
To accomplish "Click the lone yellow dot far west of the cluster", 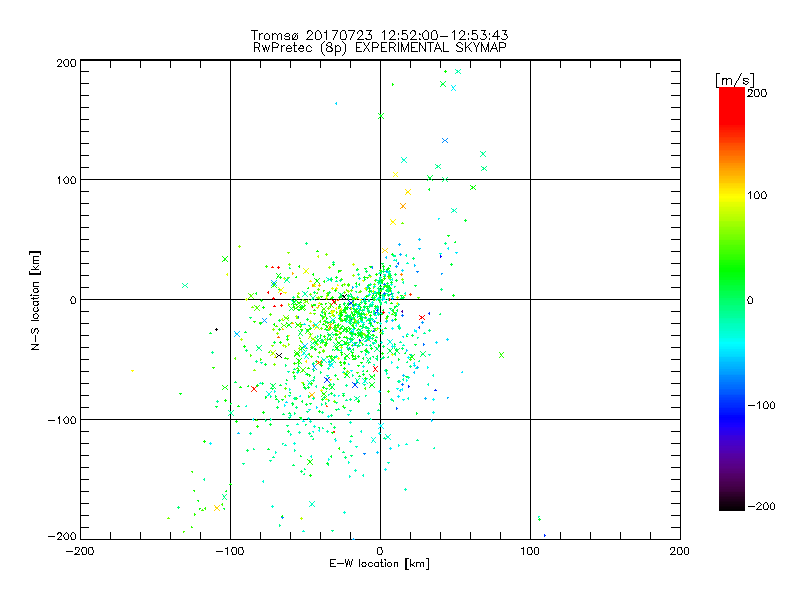I will [132, 371].
